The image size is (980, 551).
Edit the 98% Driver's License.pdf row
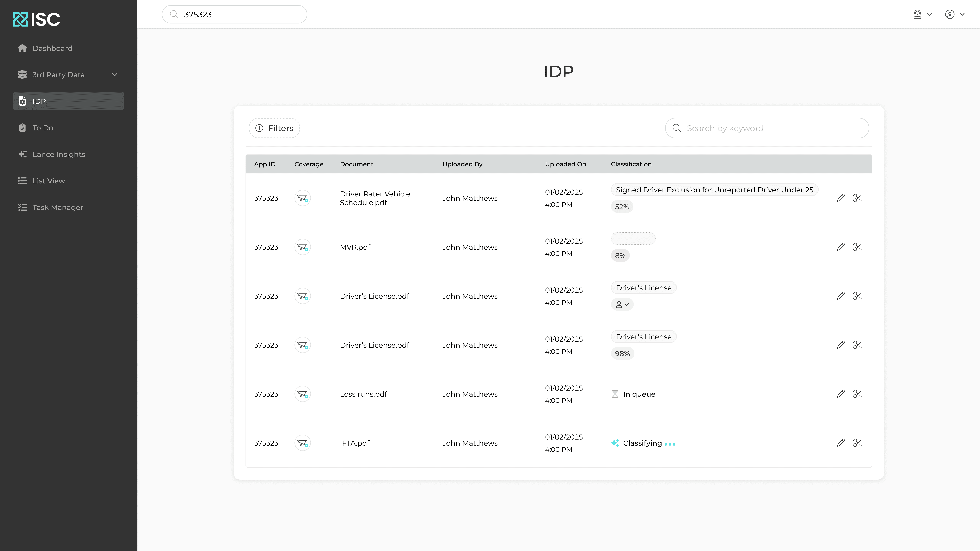click(x=841, y=345)
